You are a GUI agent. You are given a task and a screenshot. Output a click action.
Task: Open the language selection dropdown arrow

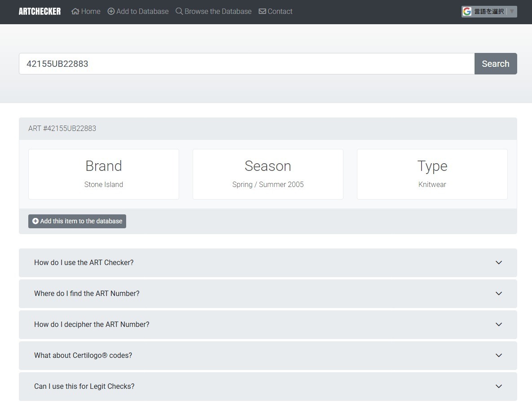coord(512,12)
